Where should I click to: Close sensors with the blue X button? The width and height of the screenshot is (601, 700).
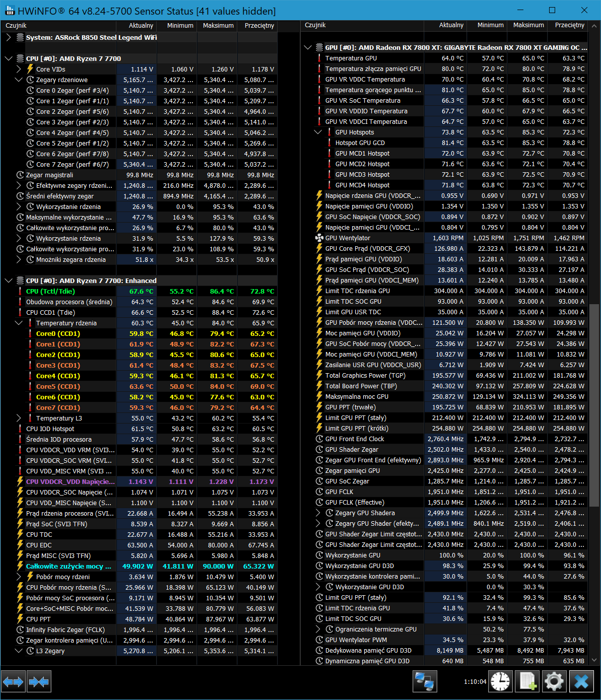[581, 682]
